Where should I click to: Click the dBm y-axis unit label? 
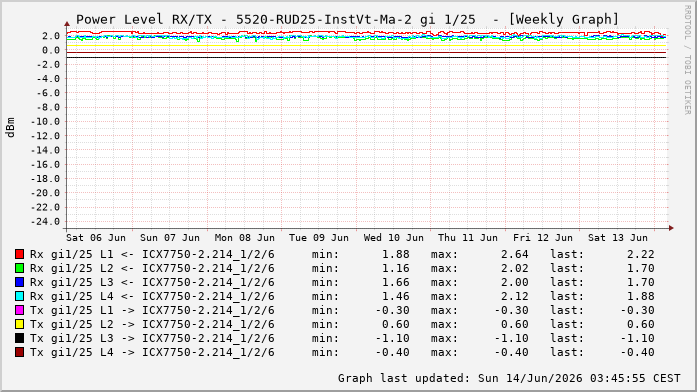point(10,128)
